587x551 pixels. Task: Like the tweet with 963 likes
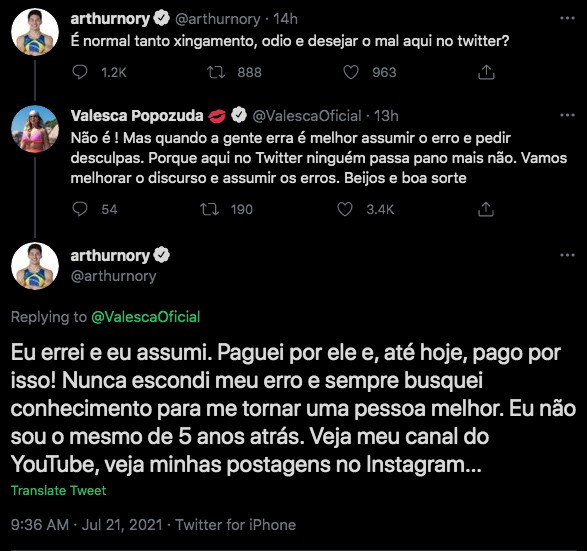pos(351,72)
